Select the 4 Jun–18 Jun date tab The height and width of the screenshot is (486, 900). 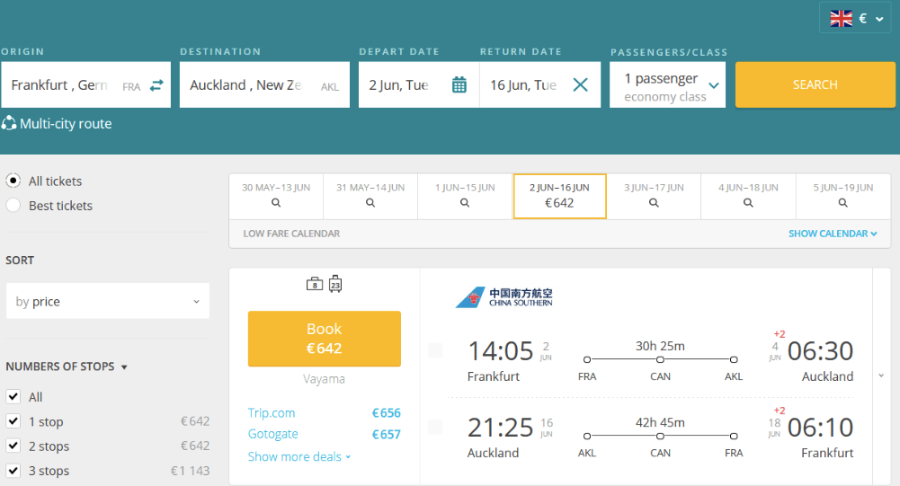click(x=748, y=196)
